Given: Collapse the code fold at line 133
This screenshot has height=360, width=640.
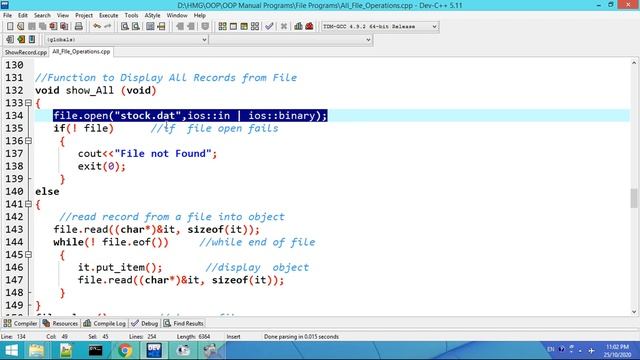Looking at the screenshot, I should click(28, 103).
